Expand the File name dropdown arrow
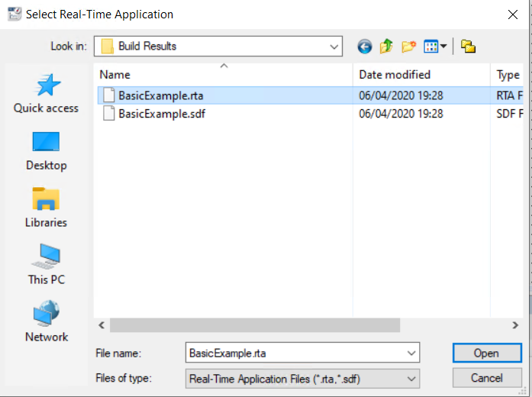 pyautogui.click(x=412, y=353)
